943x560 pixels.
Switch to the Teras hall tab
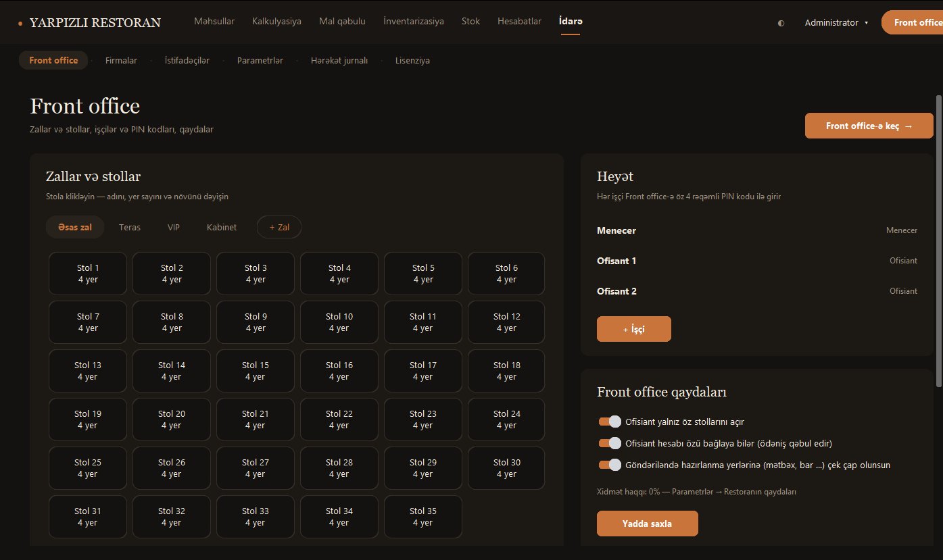(130, 228)
